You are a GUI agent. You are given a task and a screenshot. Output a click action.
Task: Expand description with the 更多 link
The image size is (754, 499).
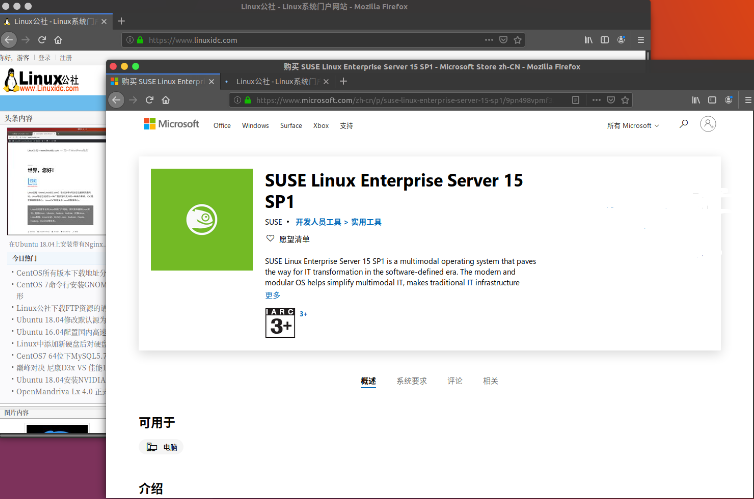[273, 295]
